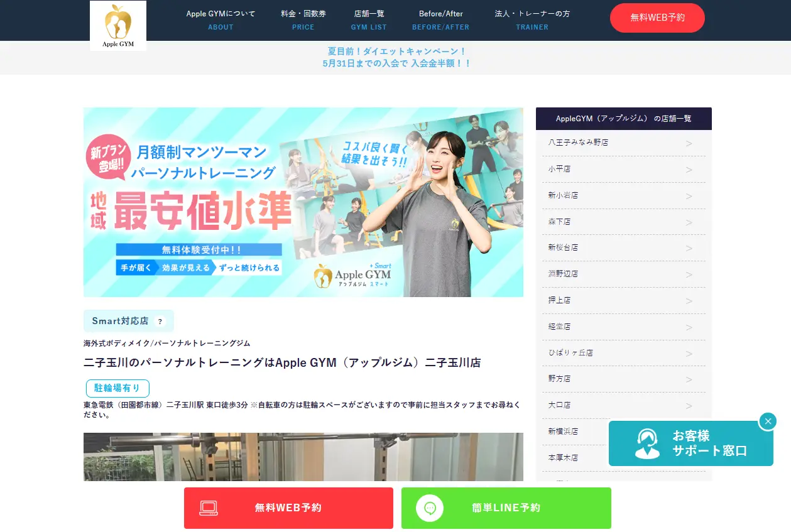This screenshot has height=532, width=791.
Task: Click the Smart対応店 question mark icon
Action: pos(160,322)
